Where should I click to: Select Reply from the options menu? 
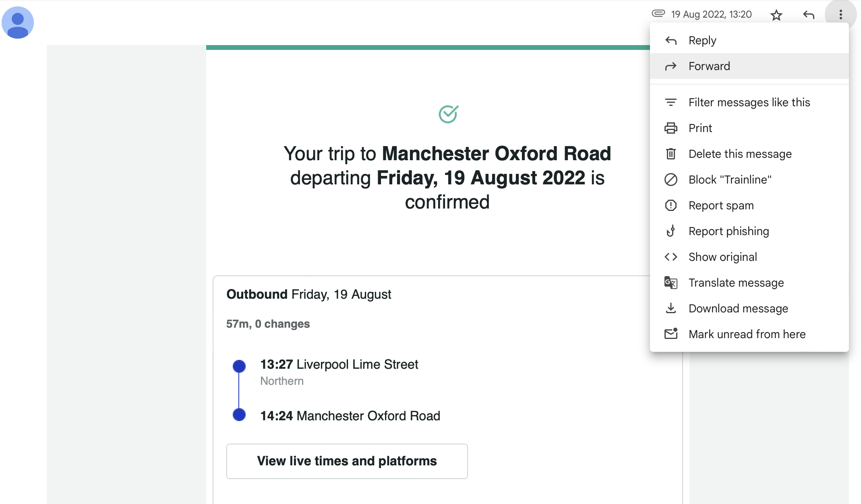702,41
